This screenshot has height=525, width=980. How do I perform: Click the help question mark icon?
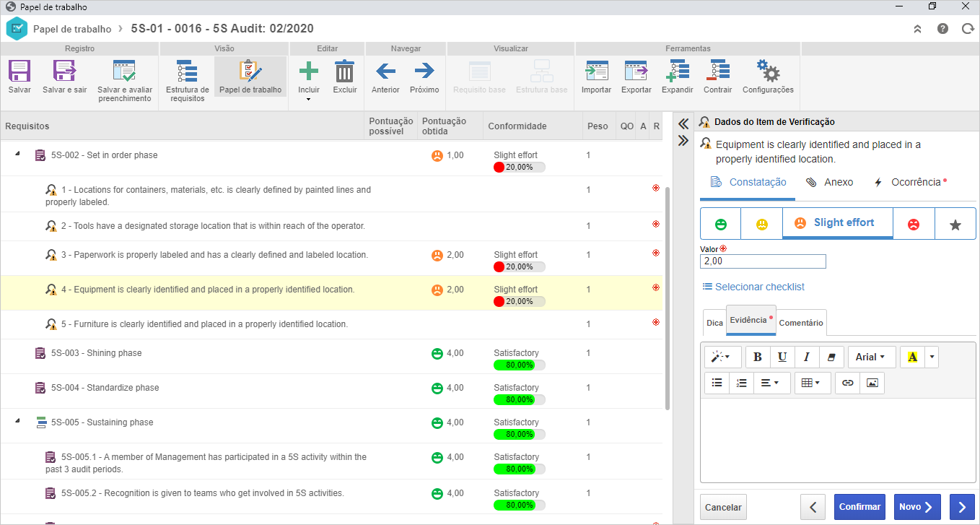942,29
